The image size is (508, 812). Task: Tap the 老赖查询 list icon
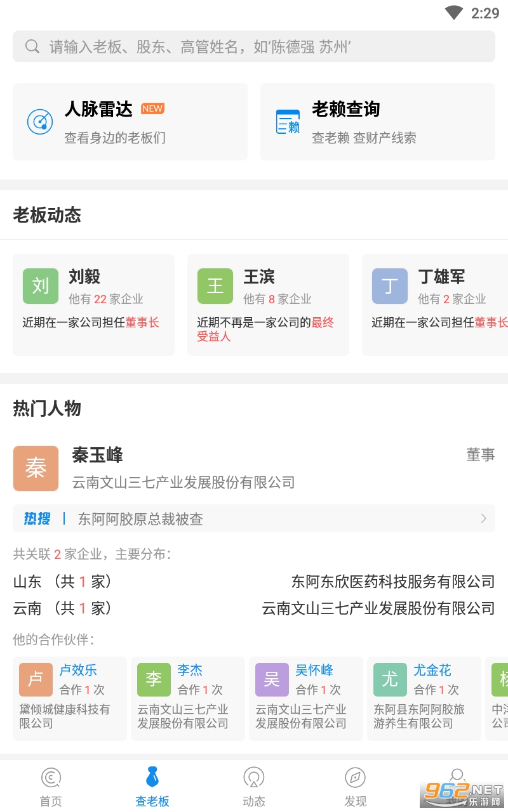(x=288, y=121)
